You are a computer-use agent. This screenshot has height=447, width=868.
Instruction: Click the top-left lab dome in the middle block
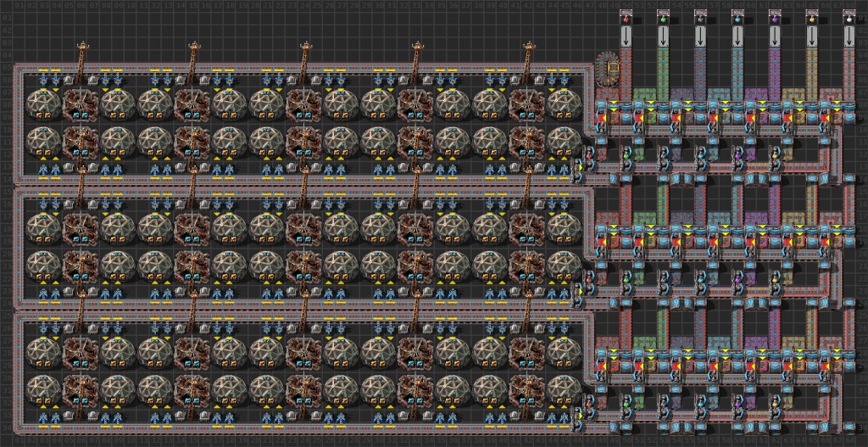44,229
